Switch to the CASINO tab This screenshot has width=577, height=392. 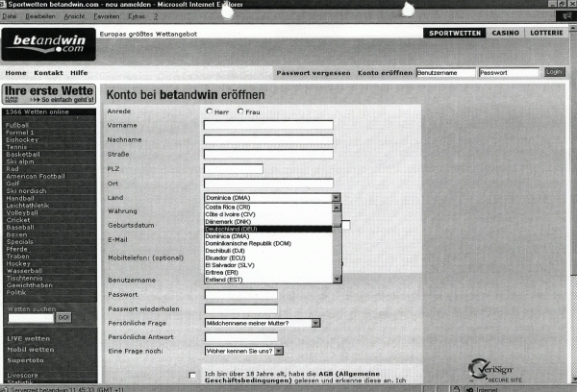click(x=505, y=33)
